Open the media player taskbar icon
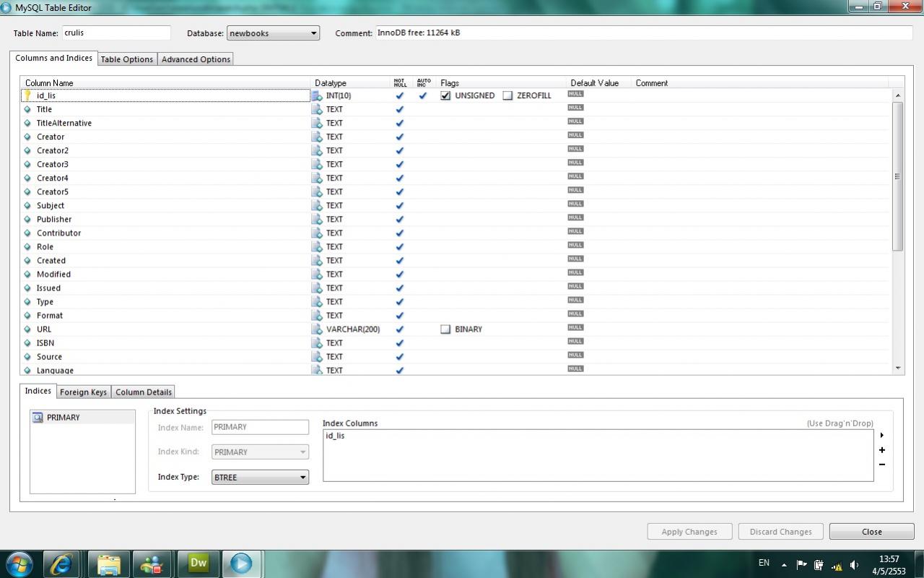 (x=241, y=564)
